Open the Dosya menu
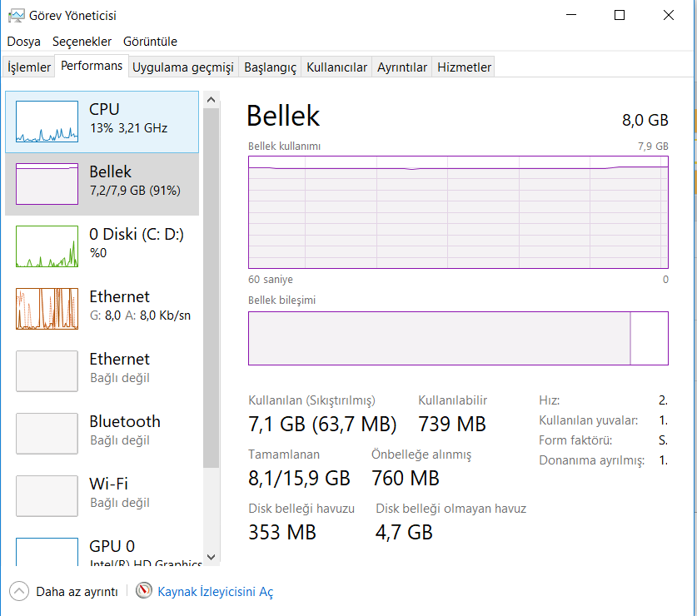The image size is (697, 616). click(24, 42)
